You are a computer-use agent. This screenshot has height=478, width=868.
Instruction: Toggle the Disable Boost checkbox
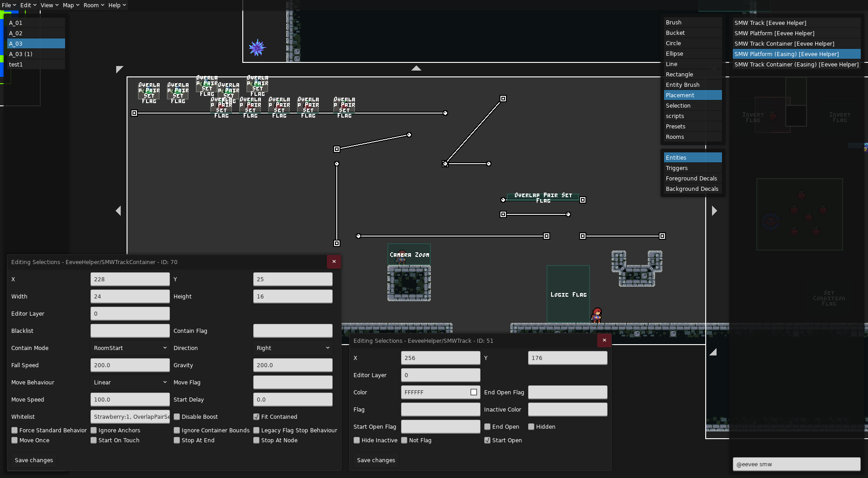point(177,417)
